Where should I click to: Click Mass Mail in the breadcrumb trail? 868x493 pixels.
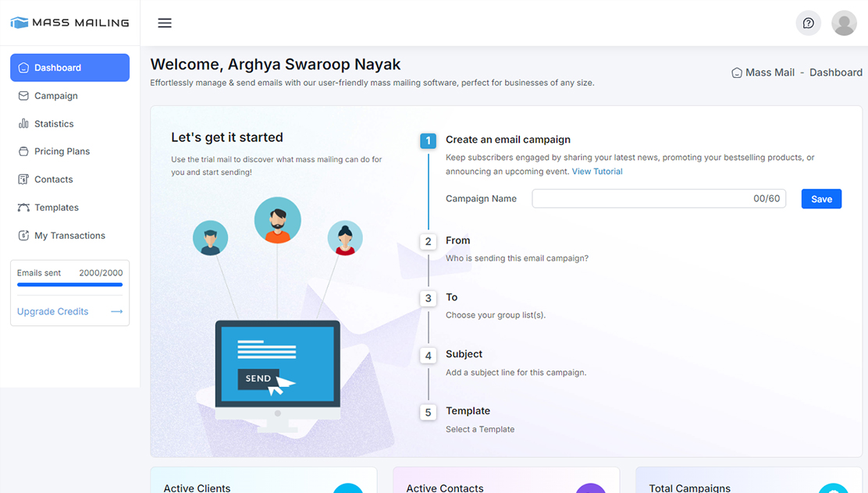point(770,72)
